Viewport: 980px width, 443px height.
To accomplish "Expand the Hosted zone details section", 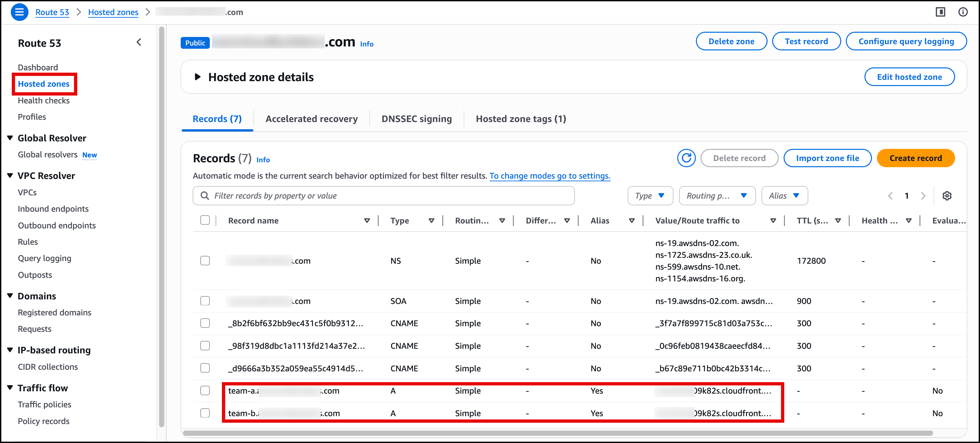I will [198, 77].
